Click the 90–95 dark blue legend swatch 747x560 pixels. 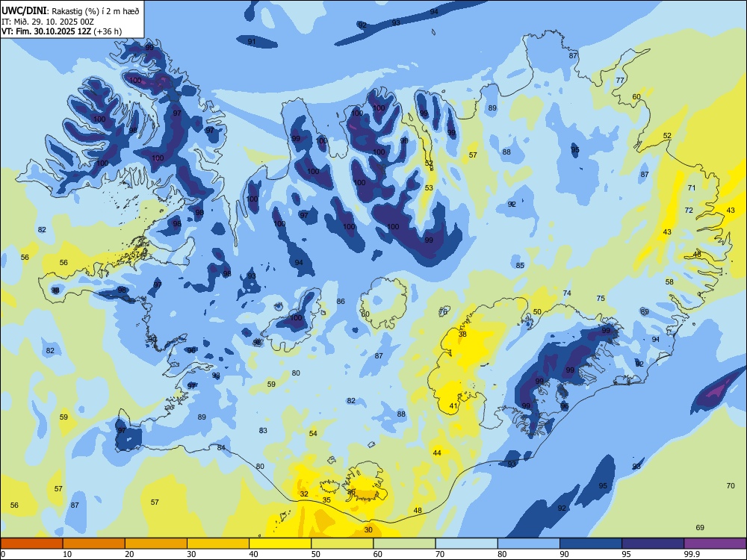pyautogui.click(x=591, y=544)
